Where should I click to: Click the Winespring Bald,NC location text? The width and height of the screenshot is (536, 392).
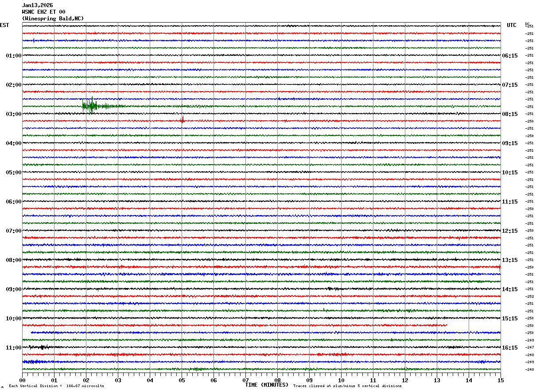coord(53,19)
